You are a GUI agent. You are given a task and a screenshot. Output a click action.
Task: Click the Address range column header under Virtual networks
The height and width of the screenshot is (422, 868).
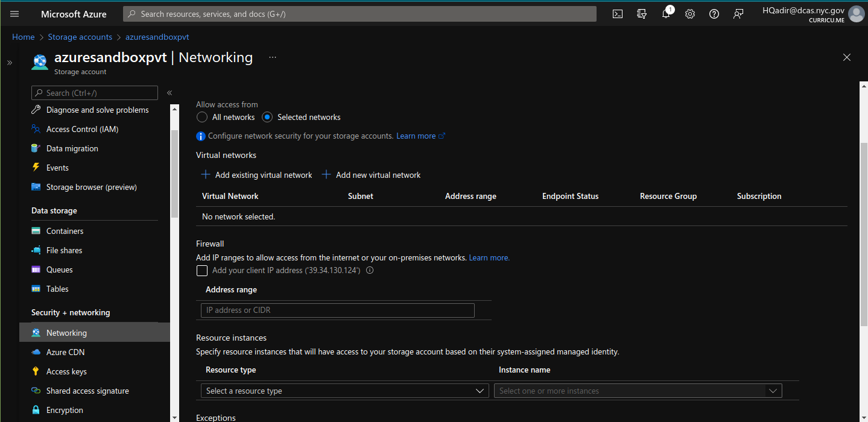(470, 196)
